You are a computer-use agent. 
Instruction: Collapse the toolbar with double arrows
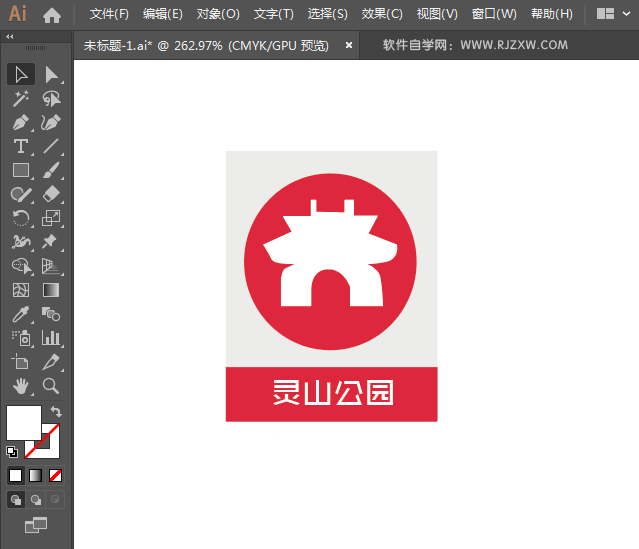coord(9,37)
